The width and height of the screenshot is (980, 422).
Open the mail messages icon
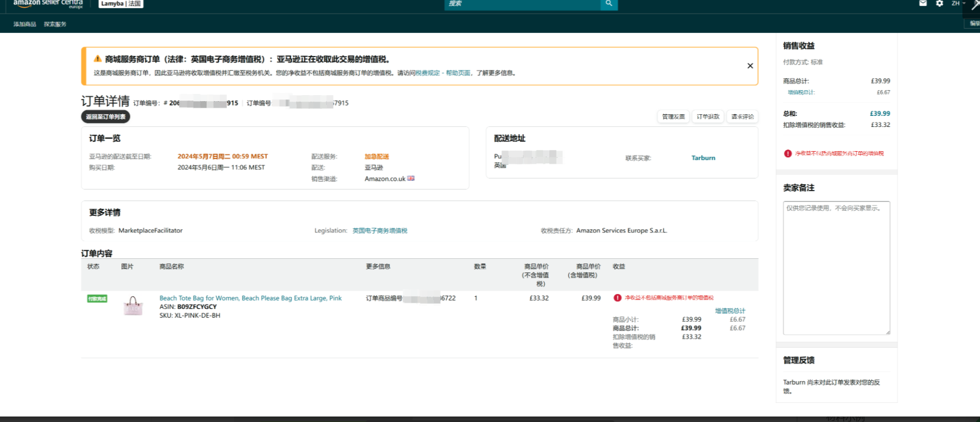tap(923, 3)
